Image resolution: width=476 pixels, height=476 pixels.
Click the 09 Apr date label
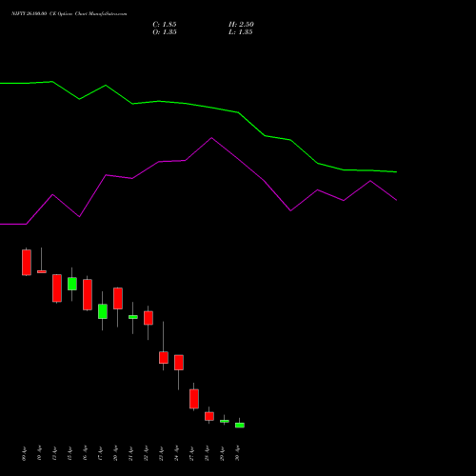click(x=25, y=454)
